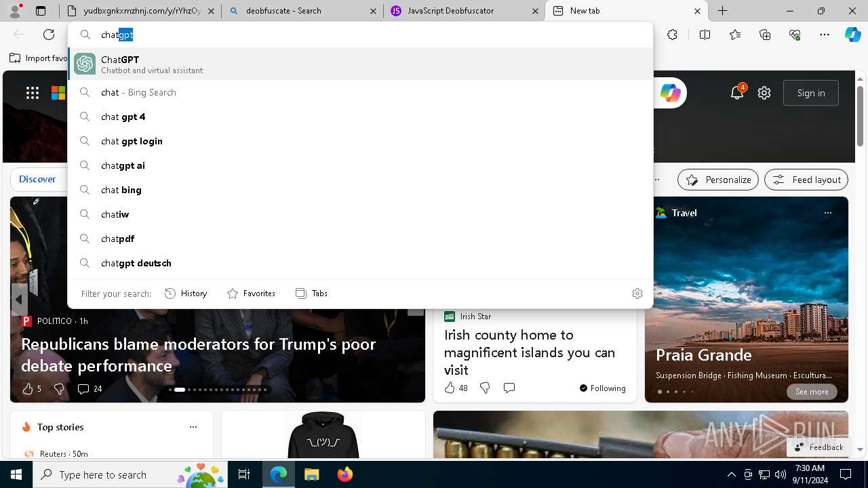Click the taskbar search box
Viewport: 868px width, 488px height.
tap(130, 474)
